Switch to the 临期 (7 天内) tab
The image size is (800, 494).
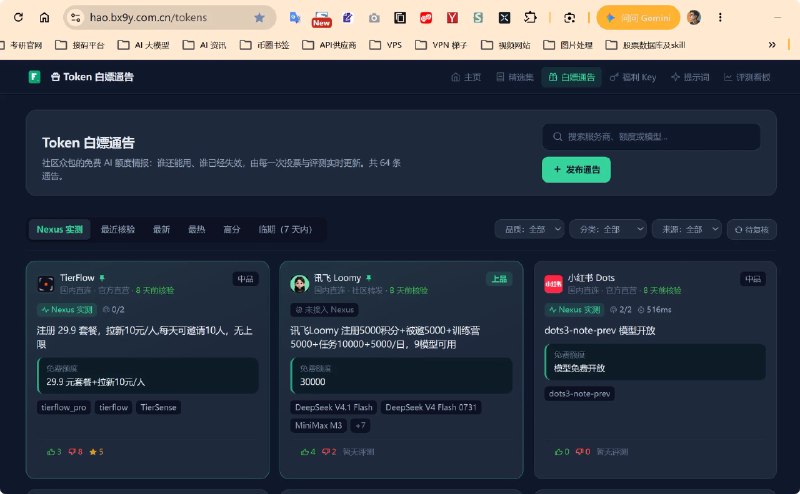coord(285,229)
